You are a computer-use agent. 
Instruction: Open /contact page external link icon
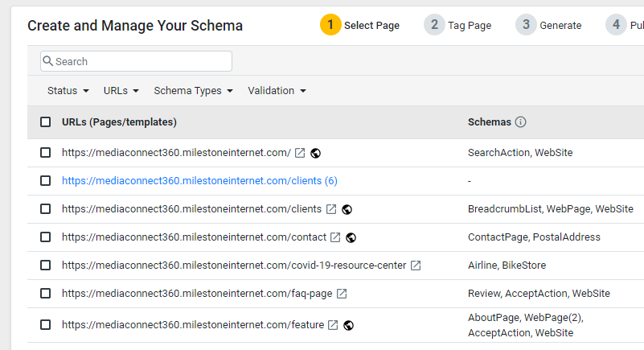click(x=335, y=237)
